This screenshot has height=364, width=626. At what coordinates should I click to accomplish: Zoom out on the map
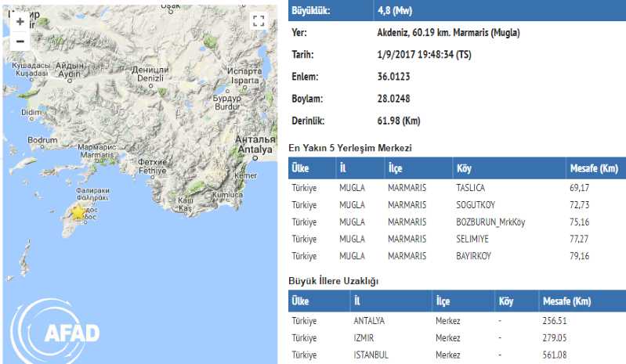pyautogui.click(x=20, y=41)
